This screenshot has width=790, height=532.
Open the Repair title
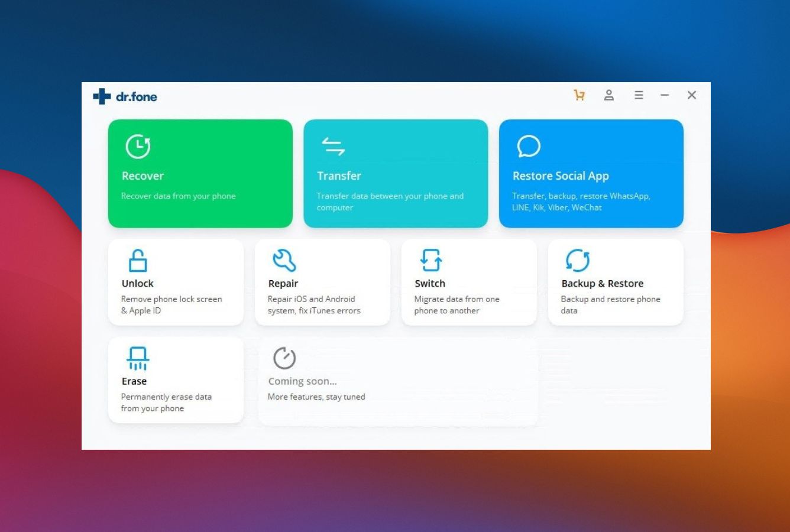[283, 284]
